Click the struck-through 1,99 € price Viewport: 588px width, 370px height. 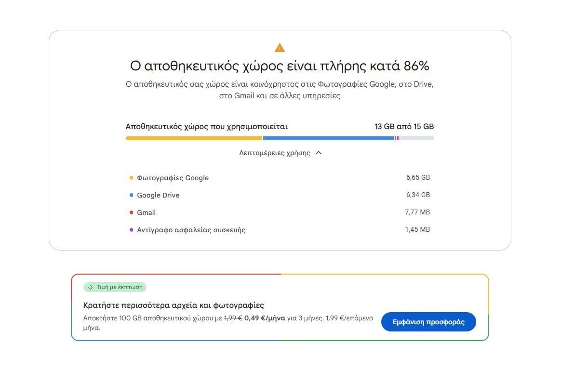pos(233,318)
